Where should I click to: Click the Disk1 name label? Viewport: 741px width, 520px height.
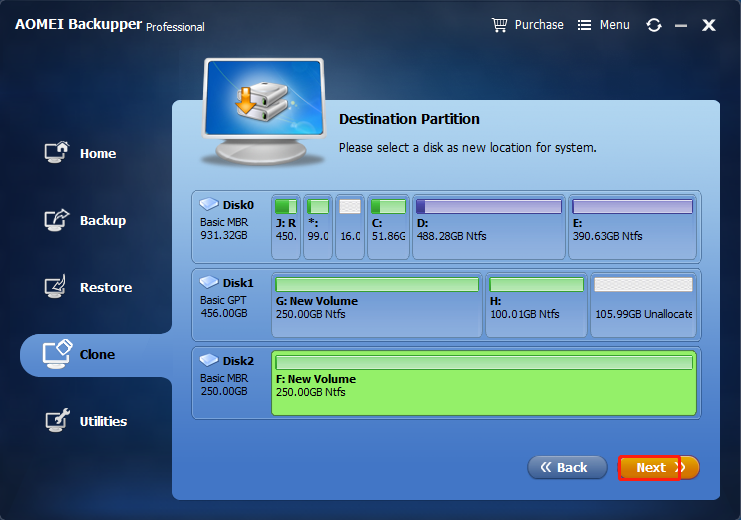tap(238, 283)
